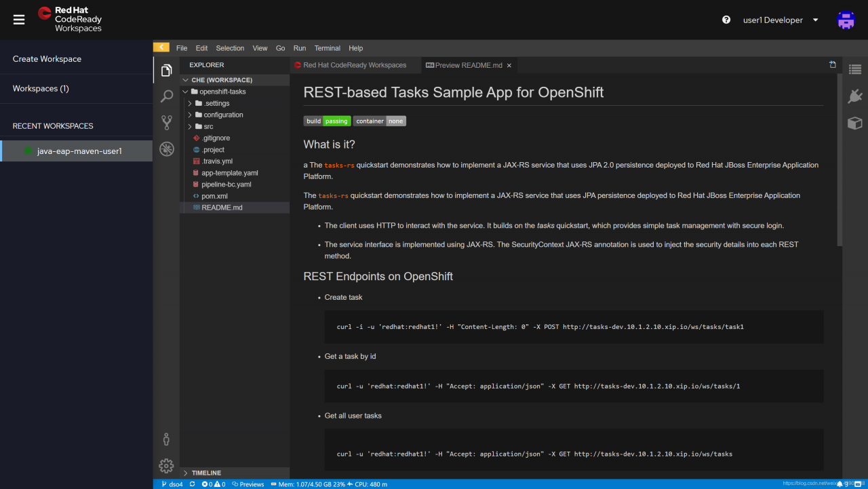Collapse the CHE (WORKSPACE) section
Image resolution: width=868 pixels, height=489 pixels.
point(235,80)
